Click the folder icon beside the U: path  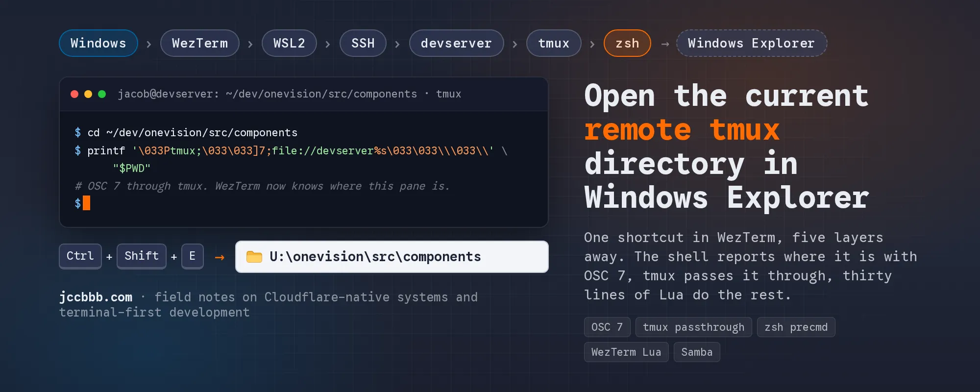point(254,257)
